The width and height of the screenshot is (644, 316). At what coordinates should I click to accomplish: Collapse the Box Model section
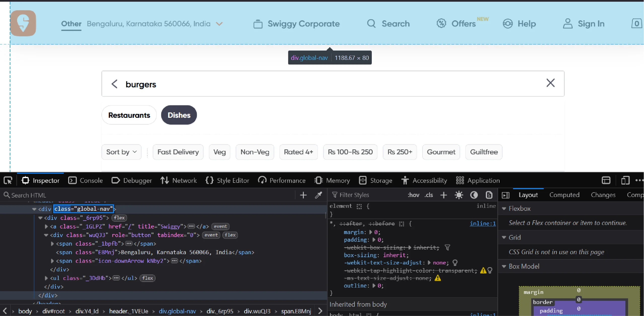pos(504,266)
